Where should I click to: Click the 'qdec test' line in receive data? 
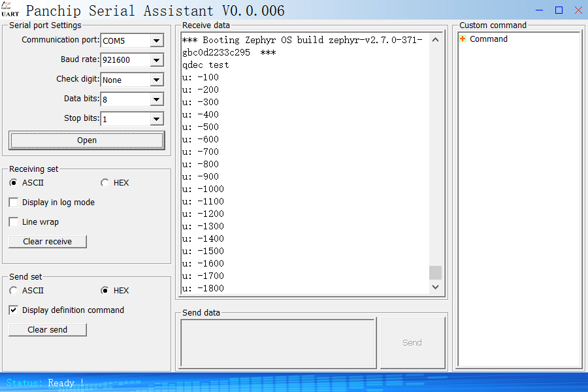(x=206, y=65)
